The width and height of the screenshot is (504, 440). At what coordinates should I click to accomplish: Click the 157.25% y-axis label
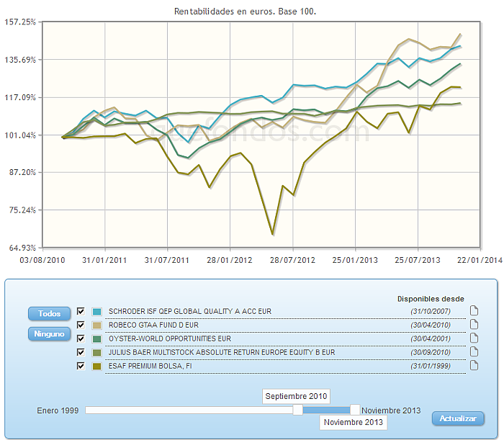click(x=20, y=22)
